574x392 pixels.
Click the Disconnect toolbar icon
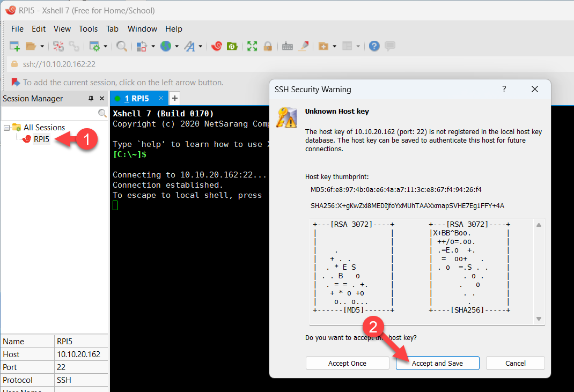tap(58, 46)
